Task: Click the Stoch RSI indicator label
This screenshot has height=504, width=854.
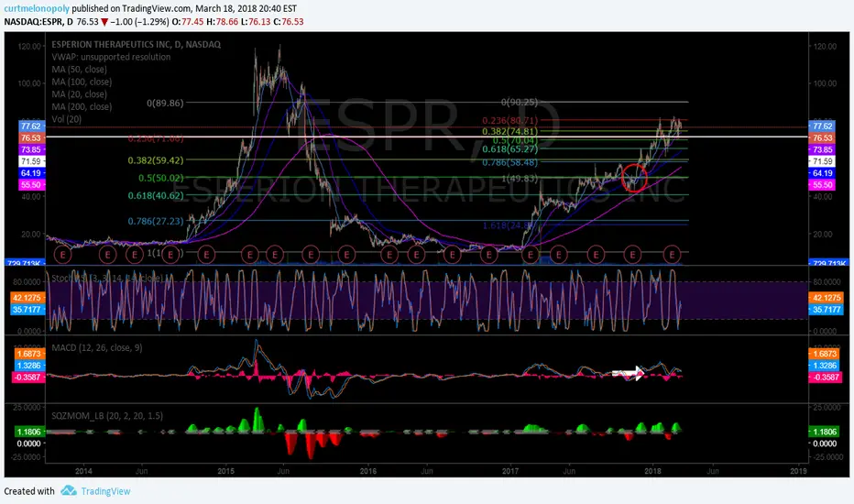Action: [x=106, y=278]
